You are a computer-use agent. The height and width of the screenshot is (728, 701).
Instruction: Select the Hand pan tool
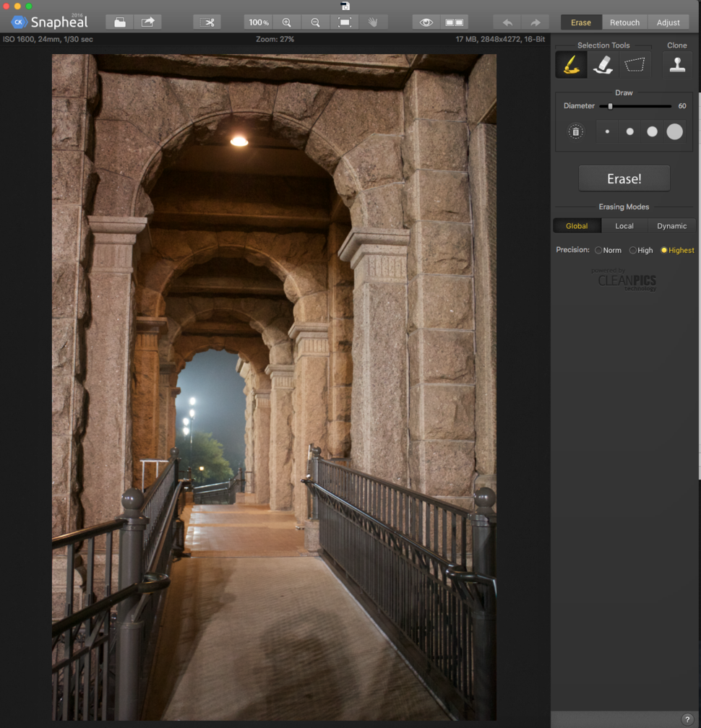pos(373,22)
